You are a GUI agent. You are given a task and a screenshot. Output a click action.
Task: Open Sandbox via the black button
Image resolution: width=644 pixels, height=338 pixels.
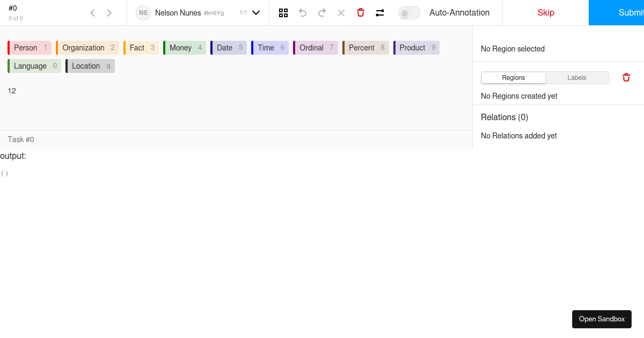(x=602, y=319)
